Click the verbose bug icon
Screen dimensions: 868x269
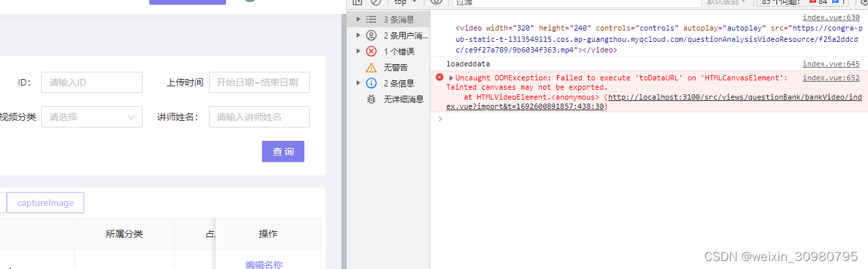pyautogui.click(x=371, y=99)
